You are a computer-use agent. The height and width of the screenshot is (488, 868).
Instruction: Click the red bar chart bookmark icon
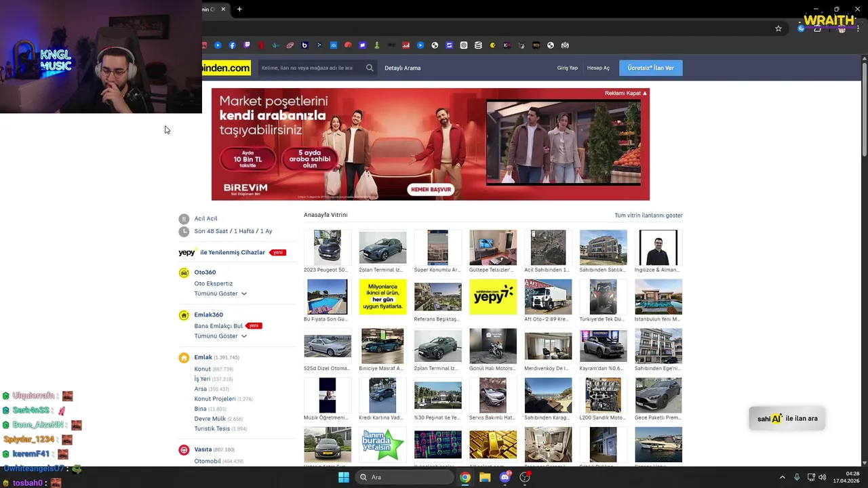[x=406, y=45]
